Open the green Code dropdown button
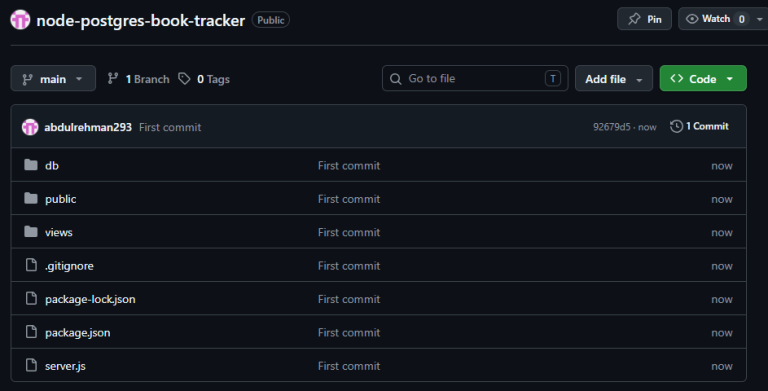The width and height of the screenshot is (768, 391). pyautogui.click(x=703, y=78)
